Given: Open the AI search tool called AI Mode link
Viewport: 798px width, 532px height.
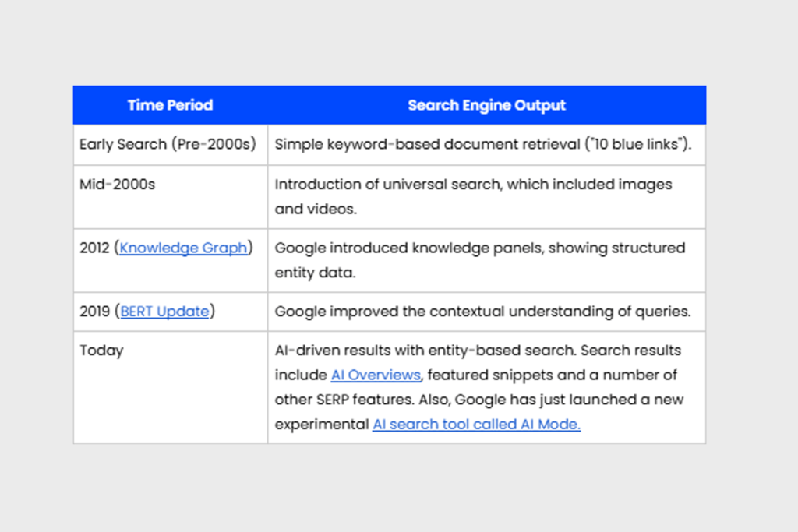Looking at the screenshot, I should (x=476, y=425).
